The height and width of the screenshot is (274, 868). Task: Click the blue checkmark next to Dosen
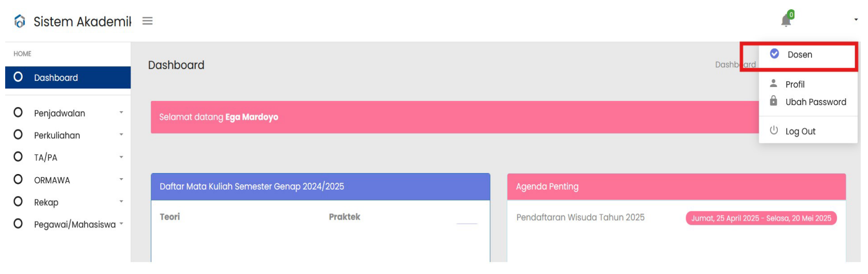pos(775,54)
